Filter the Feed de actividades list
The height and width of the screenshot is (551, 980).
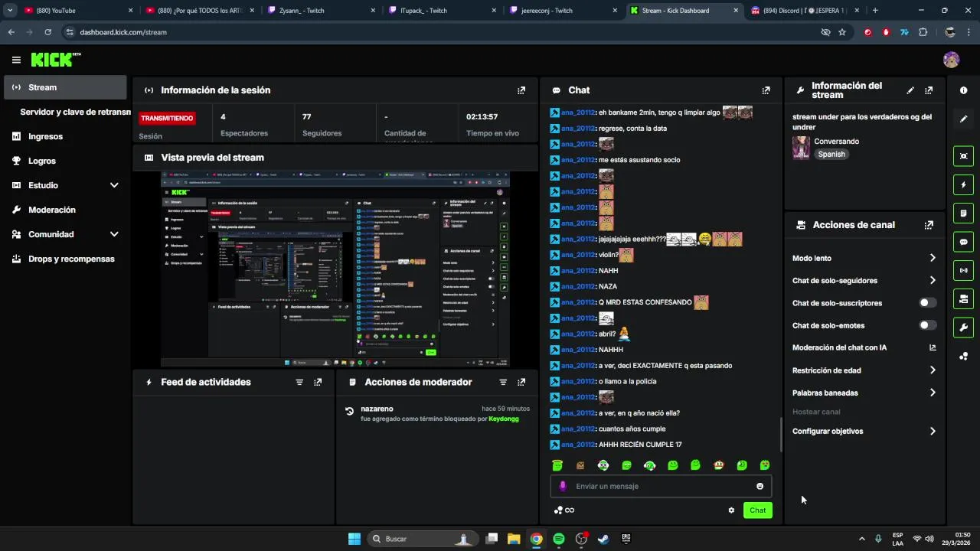tap(299, 382)
